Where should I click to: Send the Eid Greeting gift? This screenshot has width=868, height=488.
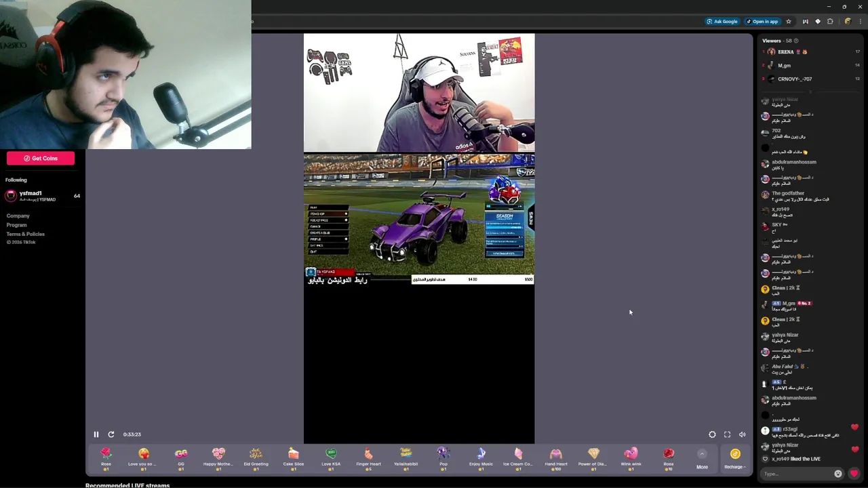click(x=256, y=458)
